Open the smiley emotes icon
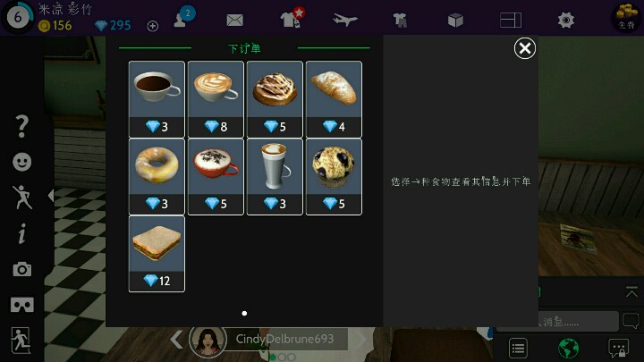The height and width of the screenshot is (362, 644). click(21, 162)
